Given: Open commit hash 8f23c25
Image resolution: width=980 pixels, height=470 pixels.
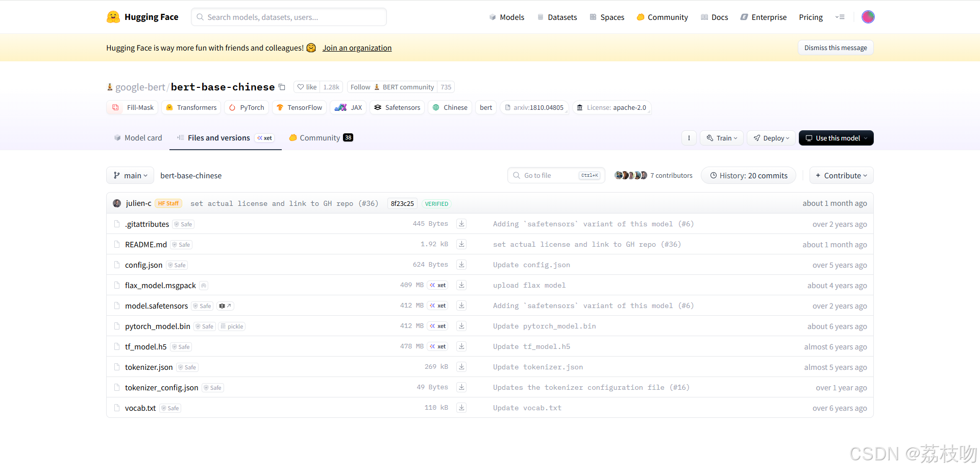Looking at the screenshot, I should (x=402, y=203).
